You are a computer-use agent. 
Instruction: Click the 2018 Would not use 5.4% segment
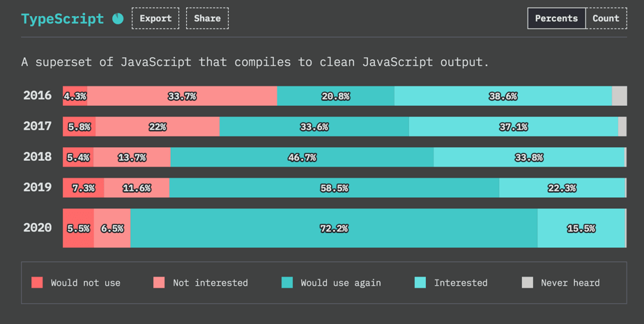(78, 157)
